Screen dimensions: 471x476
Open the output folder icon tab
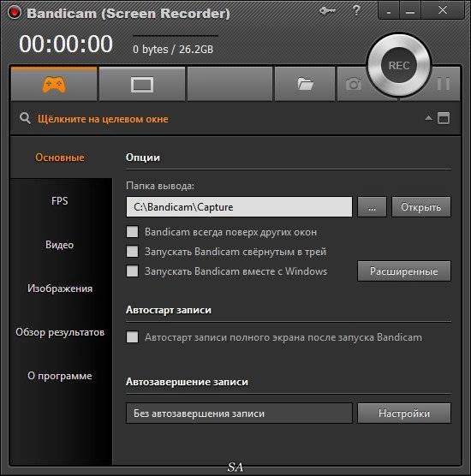click(x=305, y=84)
